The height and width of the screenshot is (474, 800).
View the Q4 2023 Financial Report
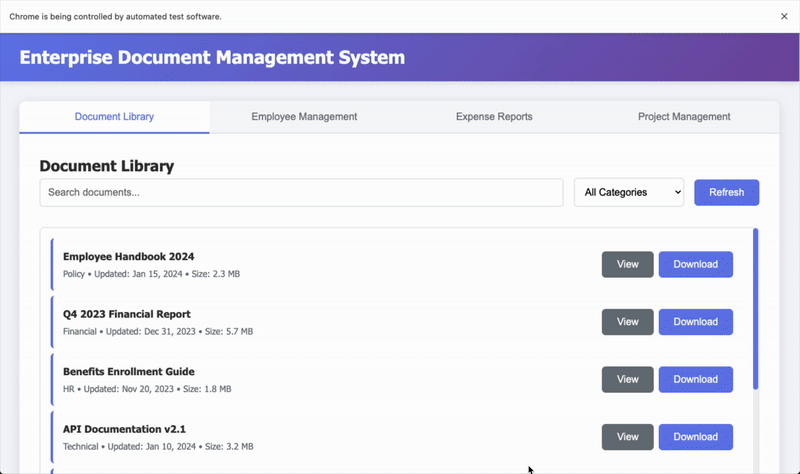[627, 322]
